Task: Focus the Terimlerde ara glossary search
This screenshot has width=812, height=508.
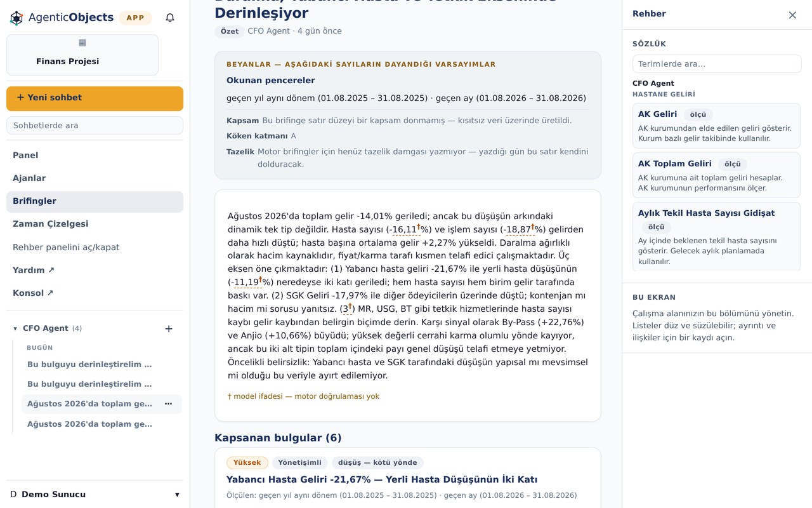Action: tap(717, 64)
